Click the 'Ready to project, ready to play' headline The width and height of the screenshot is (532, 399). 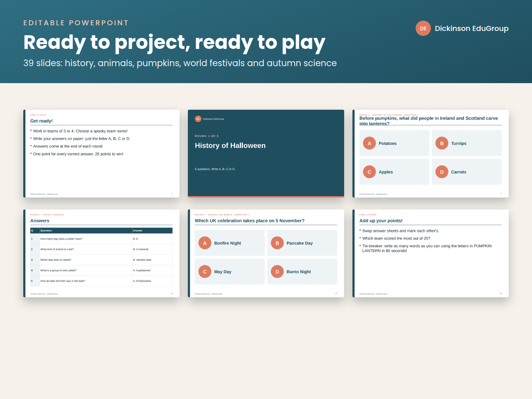click(x=174, y=43)
